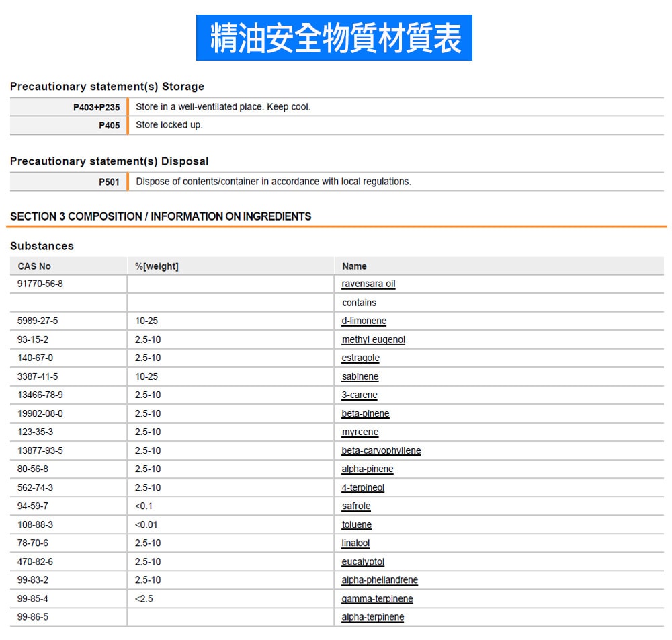The height and width of the screenshot is (640, 672).
Task: Open the ravensara oil link
Action: pyautogui.click(x=368, y=284)
